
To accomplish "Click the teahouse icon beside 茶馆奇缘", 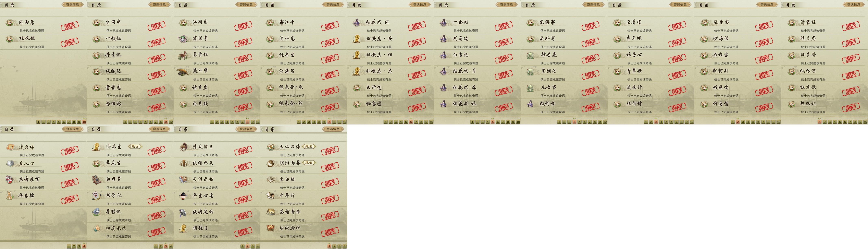I will tap(270, 212).
